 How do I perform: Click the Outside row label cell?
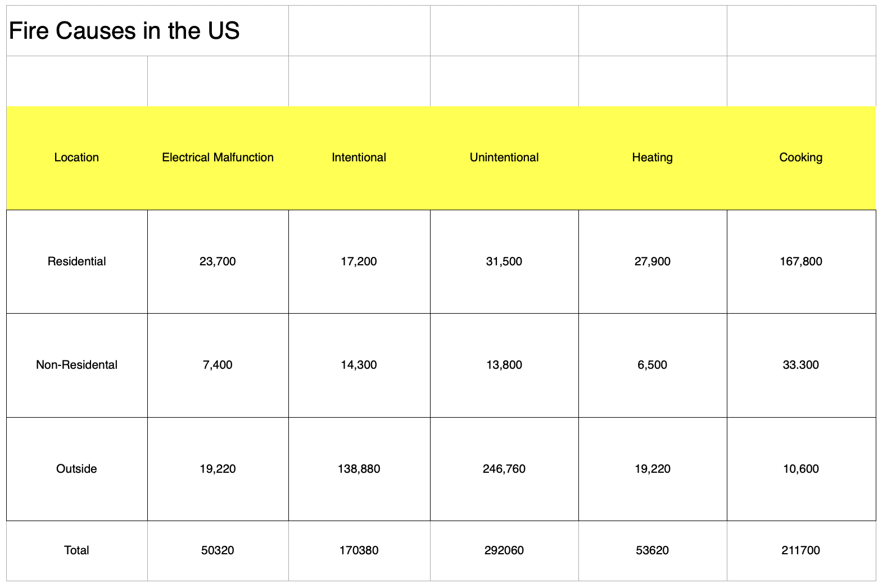76,469
